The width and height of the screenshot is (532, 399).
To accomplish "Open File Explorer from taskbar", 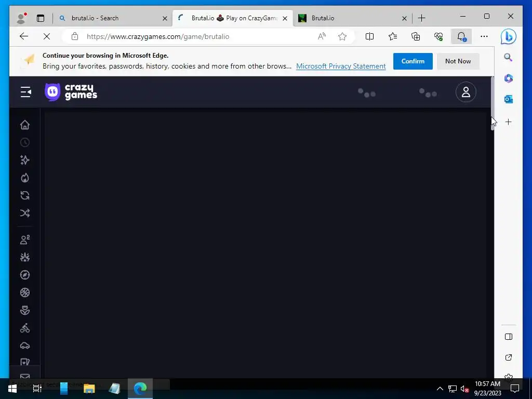I will 89,388.
